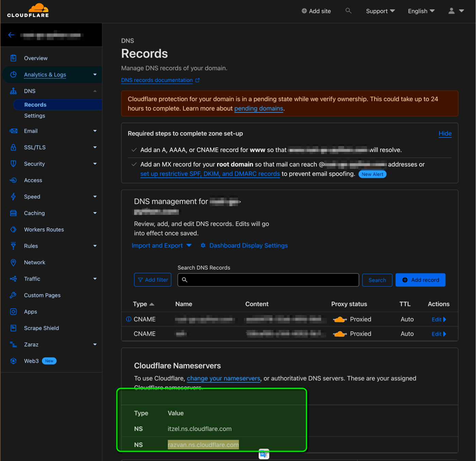Click the razvan.ns.cloudflare.com nameserver value

(203, 445)
